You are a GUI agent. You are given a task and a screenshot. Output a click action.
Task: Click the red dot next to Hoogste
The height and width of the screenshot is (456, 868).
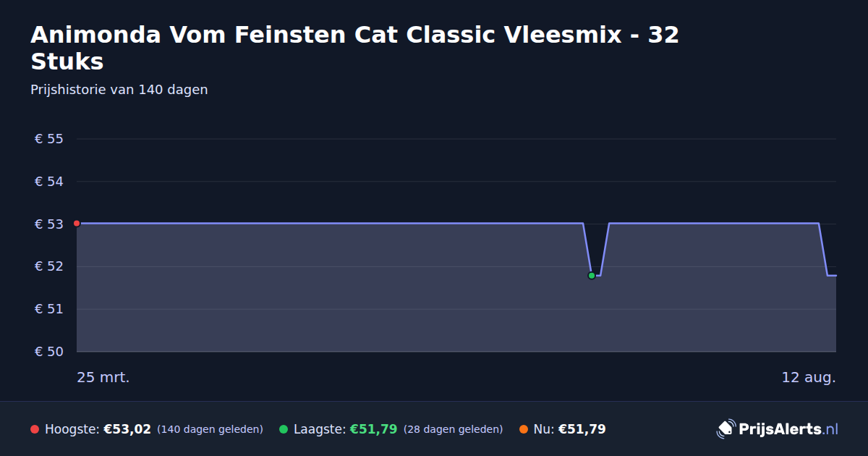35,429
